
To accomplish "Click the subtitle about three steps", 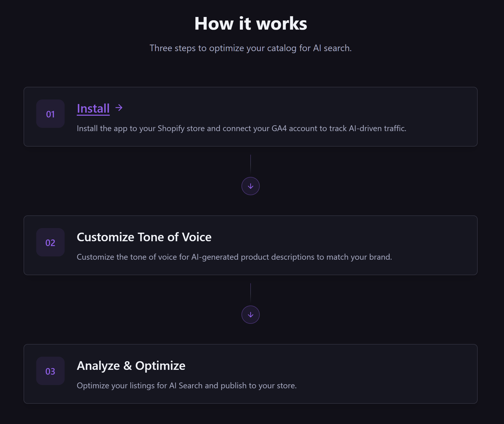I will [251, 48].
